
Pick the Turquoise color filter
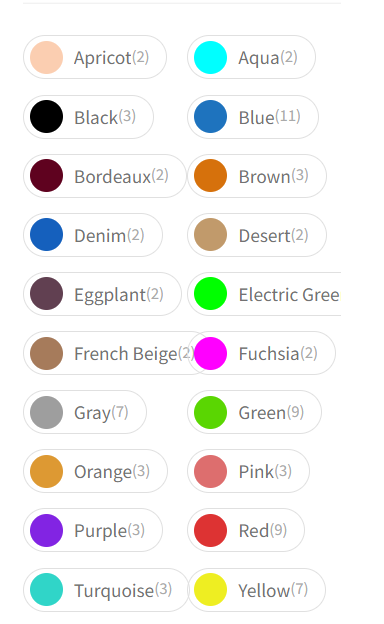[x=106, y=590]
